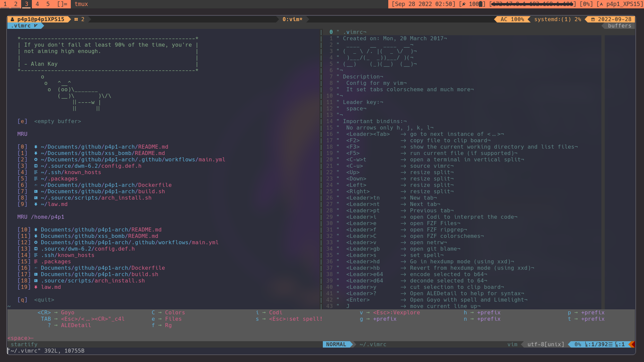
Task: Click the Docker icon beside ~/Documents/github/p4p1-arch/Dockerfile
Action: tap(36, 185)
